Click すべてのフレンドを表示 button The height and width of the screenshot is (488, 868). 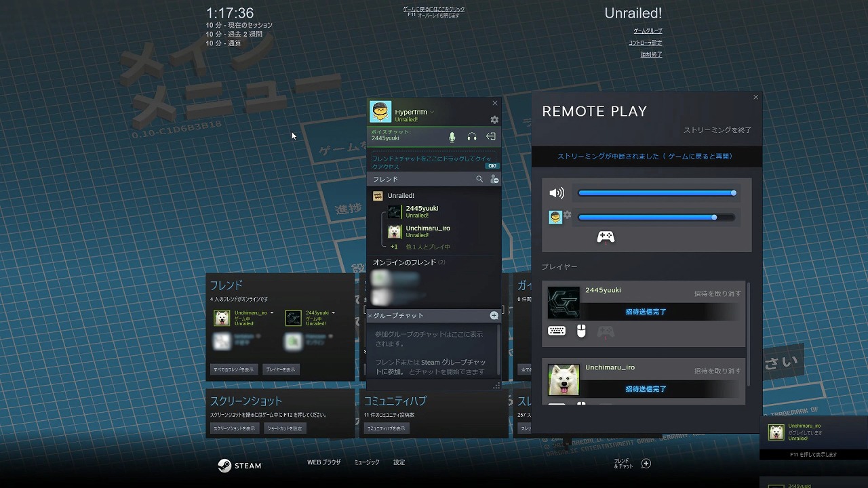tap(234, 369)
